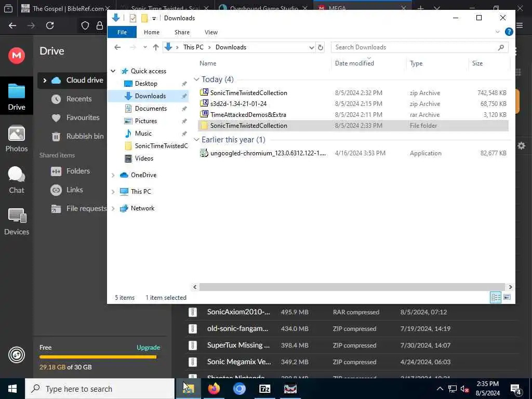Open Chat in the MEGA sidebar

pos(16,180)
